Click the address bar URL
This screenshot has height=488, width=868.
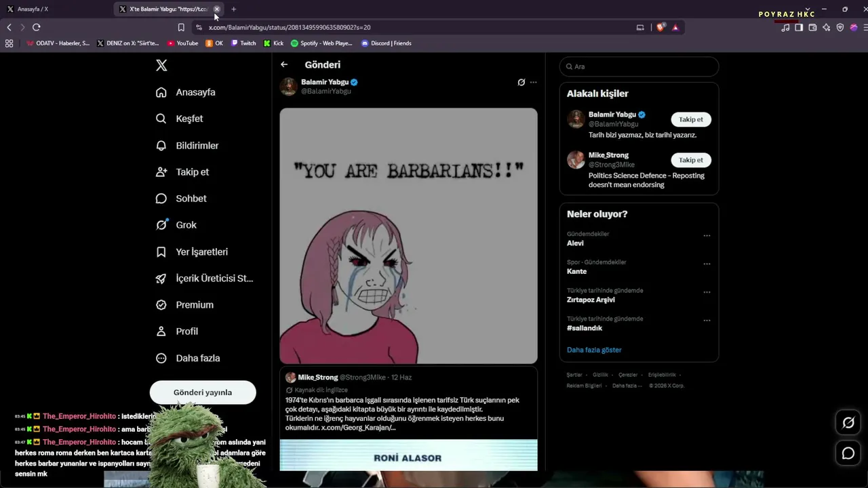290,27
